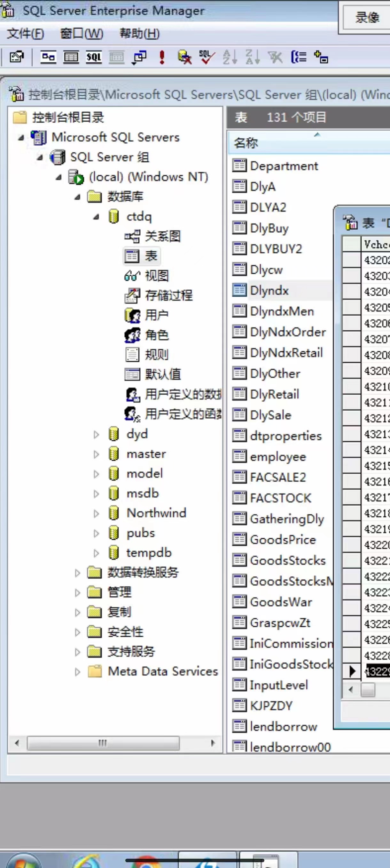Select the 默认值 node icon
This screenshot has height=868, width=390.
(x=132, y=375)
